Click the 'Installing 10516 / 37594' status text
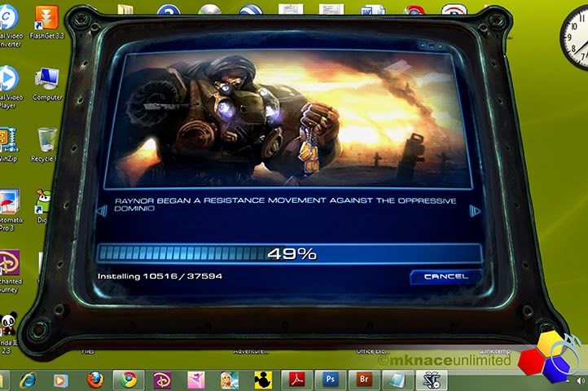Screen dimensions: 588x391 click(x=160, y=276)
